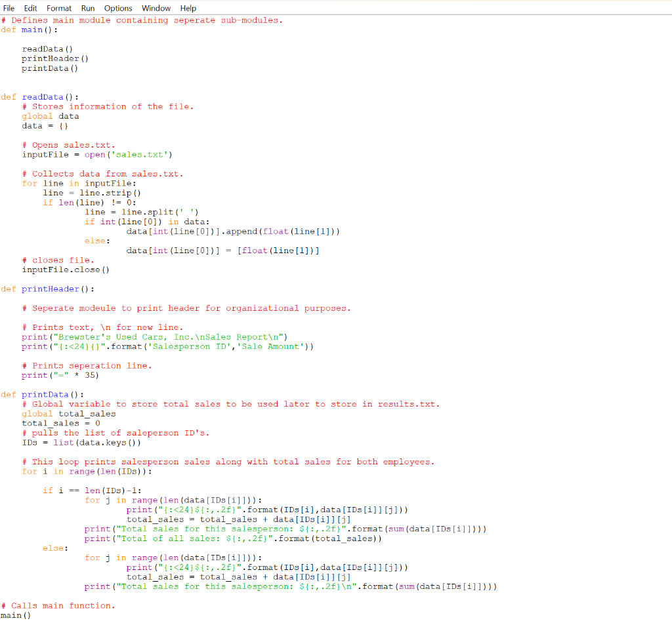Open the Window menu
This screenshot has width=672, height=627.
156,8
